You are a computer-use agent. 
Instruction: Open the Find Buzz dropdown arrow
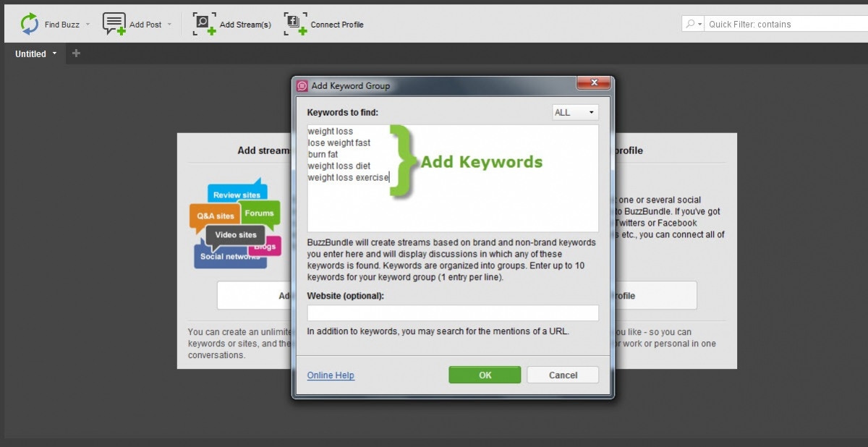(x=88, y=24)
